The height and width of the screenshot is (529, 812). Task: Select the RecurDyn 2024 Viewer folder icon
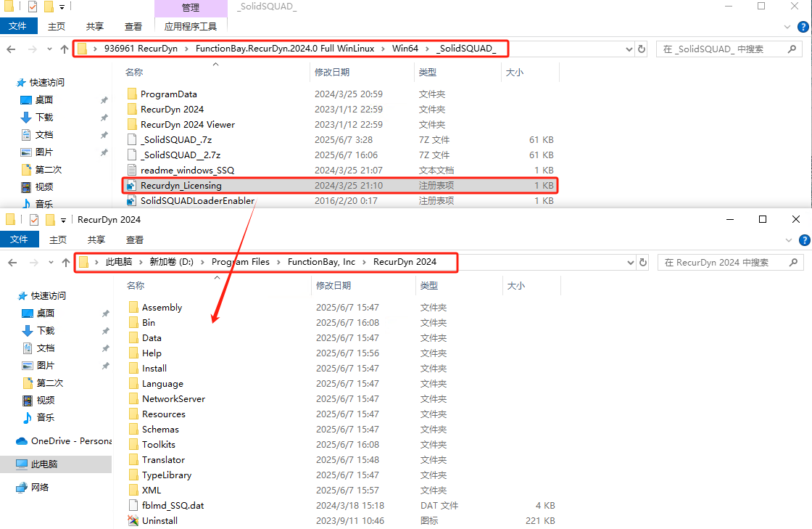(x=133, y=125)
